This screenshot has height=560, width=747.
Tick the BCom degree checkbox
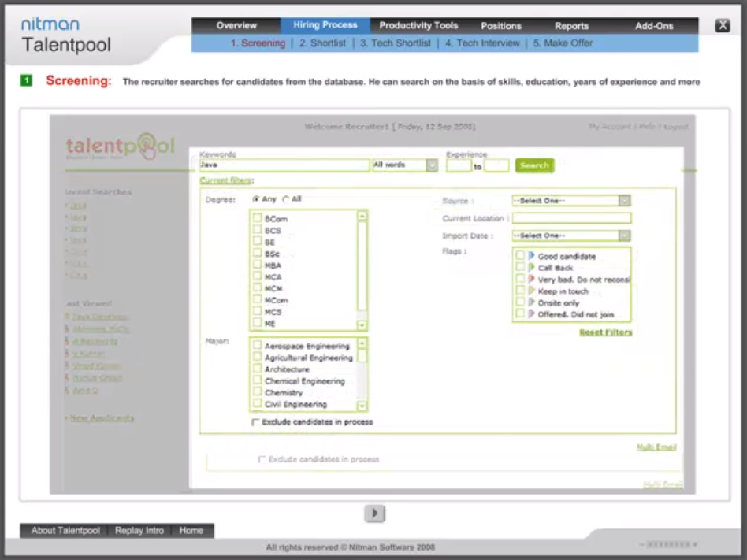point(258,218)
